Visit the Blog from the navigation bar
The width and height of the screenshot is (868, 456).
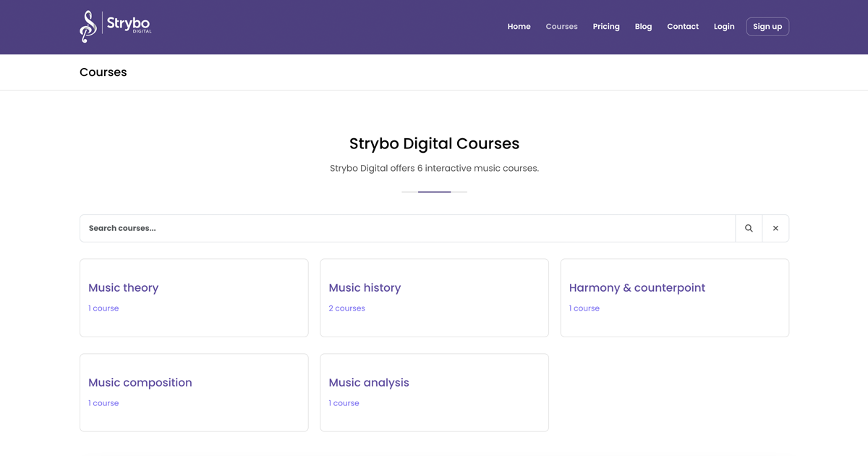[643, 27]
